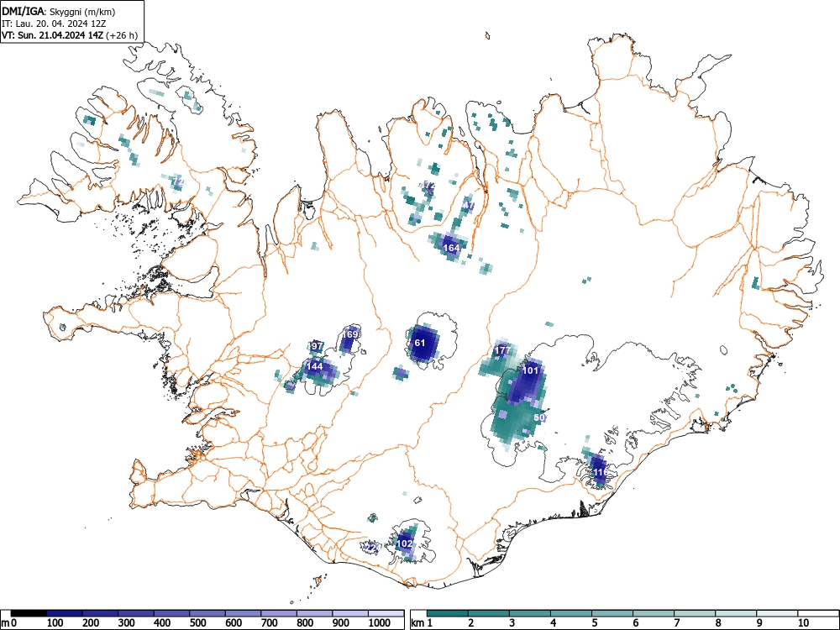Click the 169 visibility value label
The width and height of the screenshot is (840, 630).
click(349, 334)
